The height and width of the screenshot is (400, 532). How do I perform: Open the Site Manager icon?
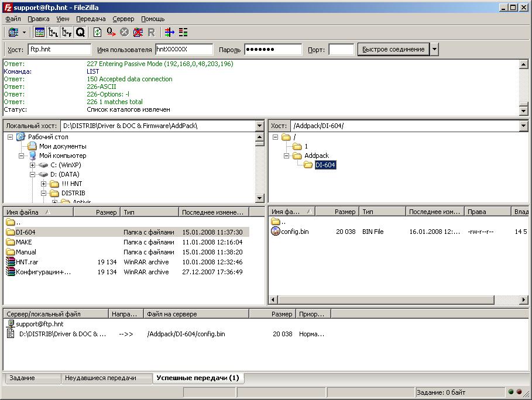coord(12,32)
